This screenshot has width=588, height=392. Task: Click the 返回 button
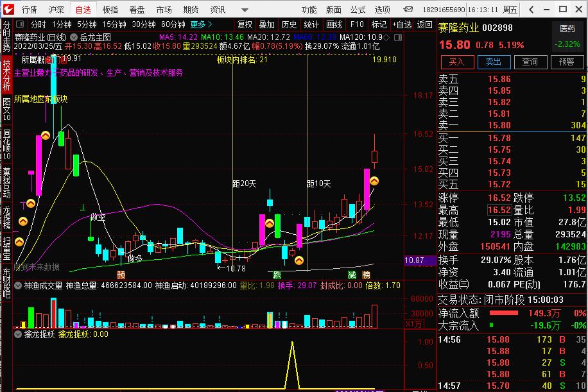pos(424,25)
